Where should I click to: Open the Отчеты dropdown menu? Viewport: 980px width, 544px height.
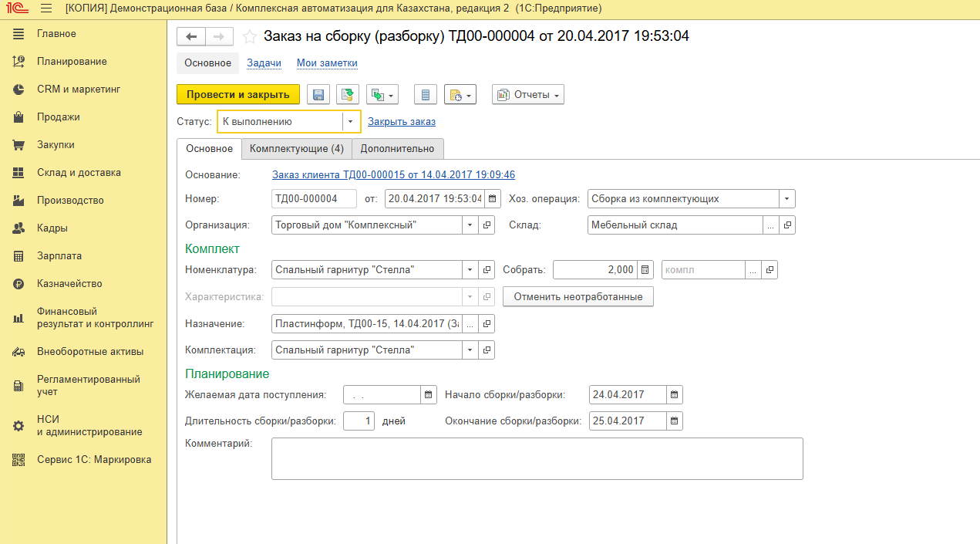click(x=528, y=95)
